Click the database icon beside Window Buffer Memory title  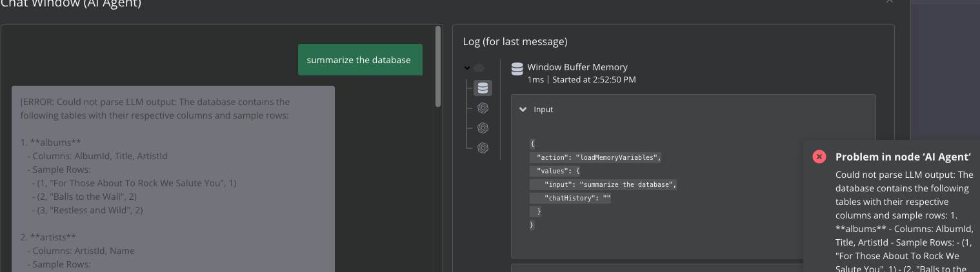517,68
